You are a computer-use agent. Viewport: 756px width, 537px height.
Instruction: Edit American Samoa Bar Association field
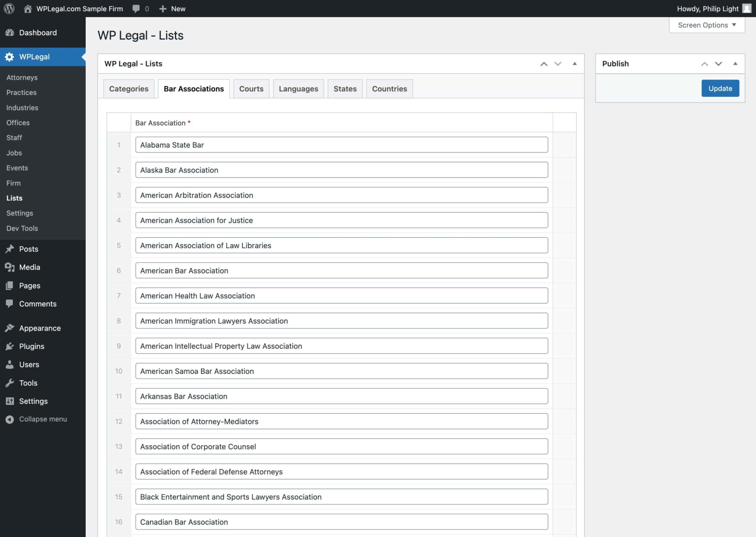(341, 371)
